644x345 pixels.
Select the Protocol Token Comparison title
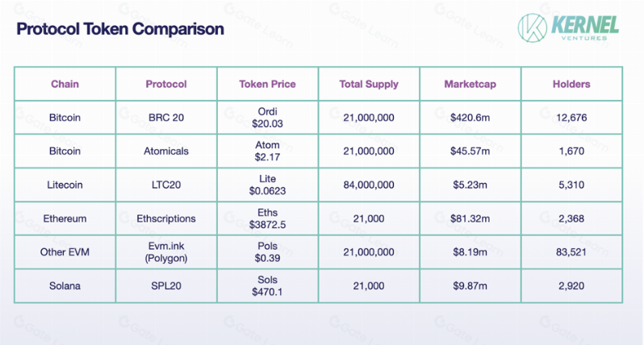(120, 29)
